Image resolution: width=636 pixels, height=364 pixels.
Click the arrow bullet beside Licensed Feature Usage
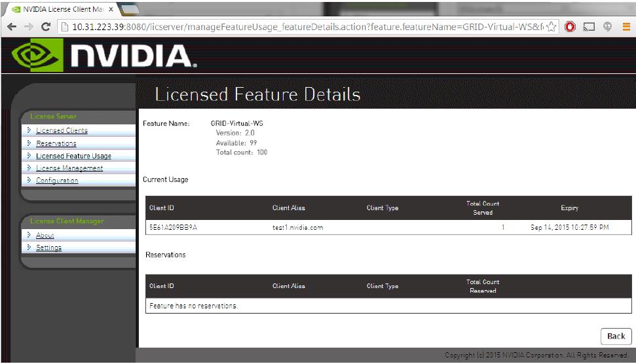tap(29, 156)
